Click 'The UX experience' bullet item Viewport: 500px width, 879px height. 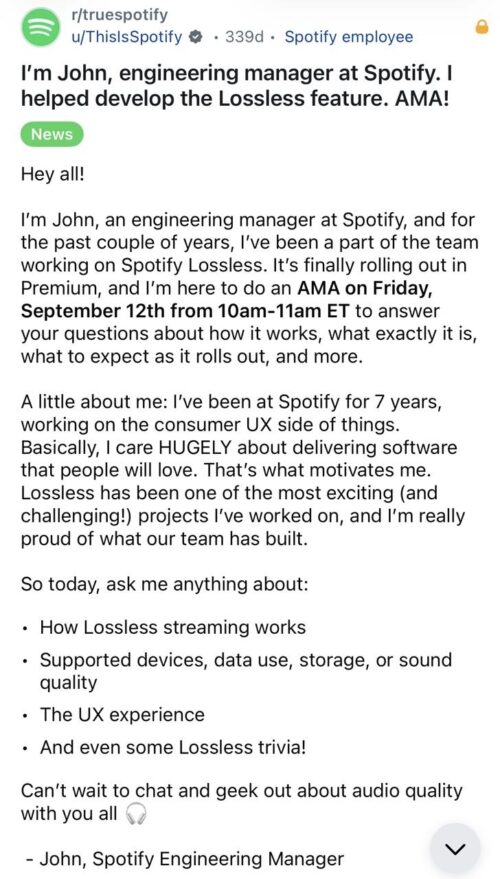122,715
